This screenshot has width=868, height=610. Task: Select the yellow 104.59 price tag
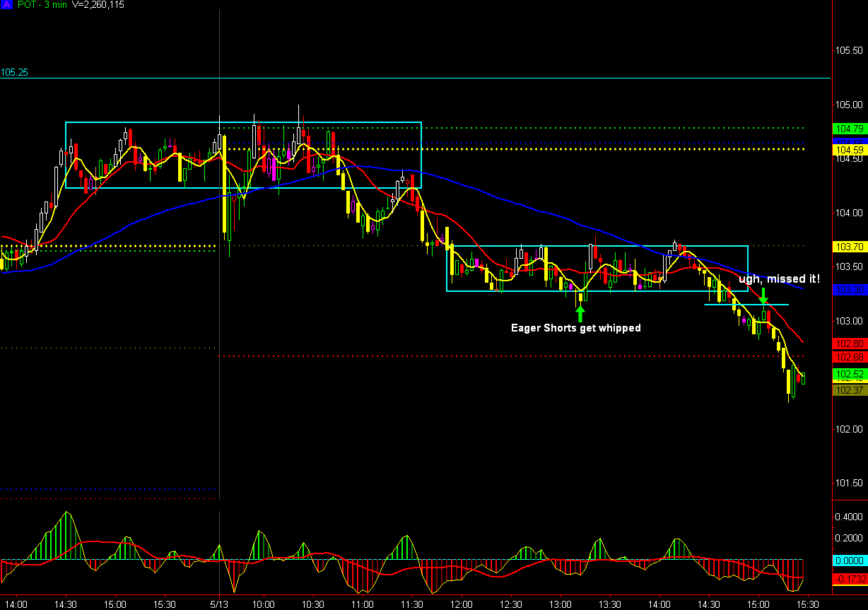point(849,150)
